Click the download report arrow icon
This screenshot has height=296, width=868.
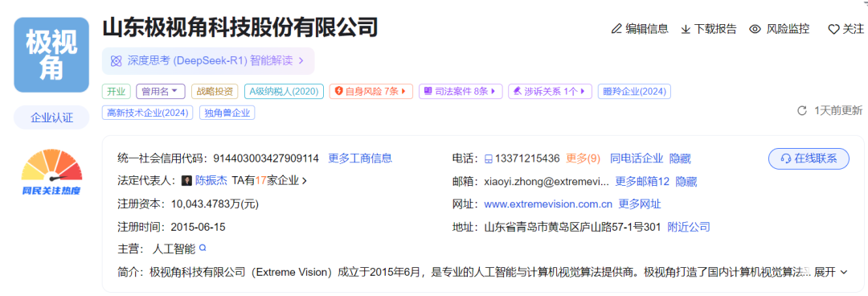pyautogui.click(x=686, y=30)
